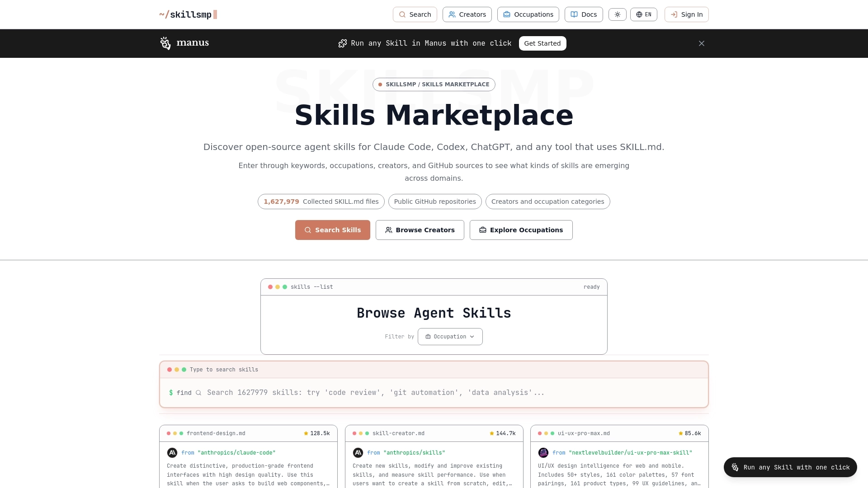Viewport: 868px width, 488px height.
Task: Click the Creators and occupation categories pill
Action: point(548,202)
